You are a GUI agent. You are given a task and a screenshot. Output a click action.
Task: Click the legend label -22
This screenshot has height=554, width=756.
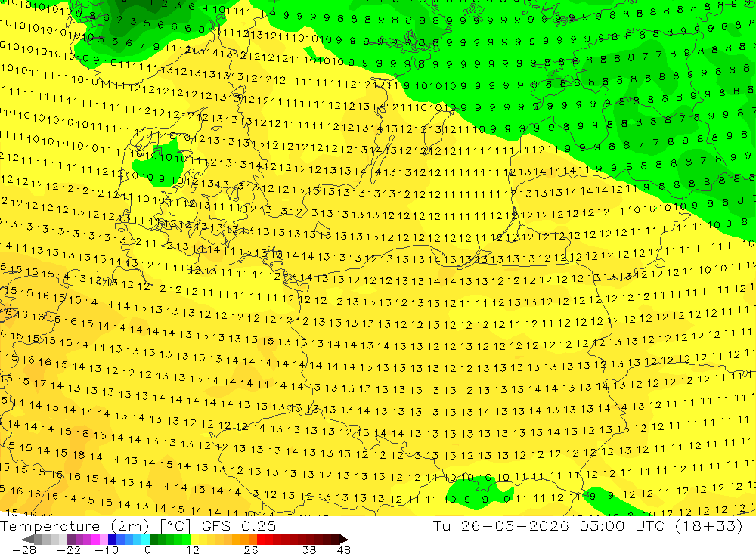click(69, 550)
